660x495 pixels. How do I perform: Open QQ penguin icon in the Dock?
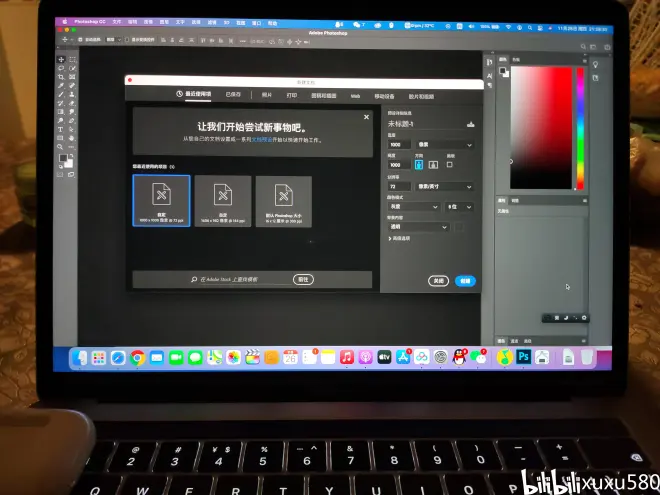pyautogui.click(x=459, y=357)
